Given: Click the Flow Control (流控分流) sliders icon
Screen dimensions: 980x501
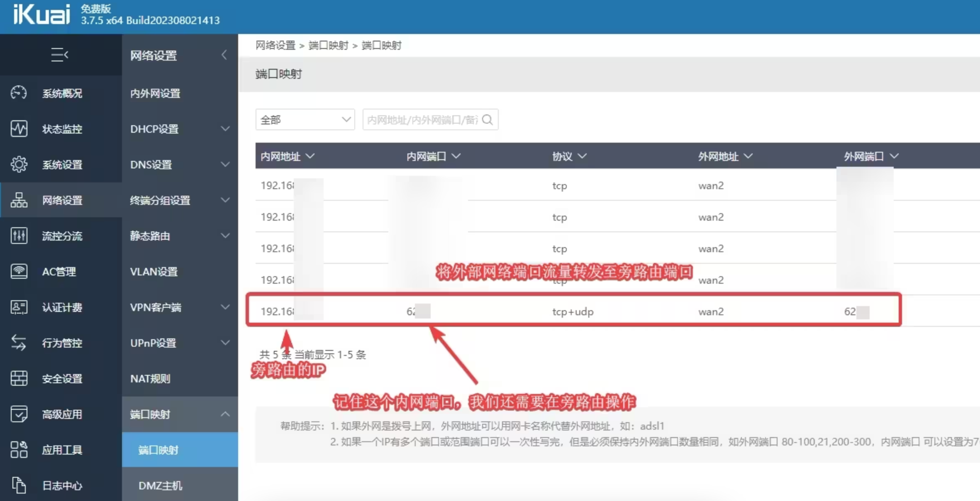Looking at the screenshot, I should click(19, 236).
